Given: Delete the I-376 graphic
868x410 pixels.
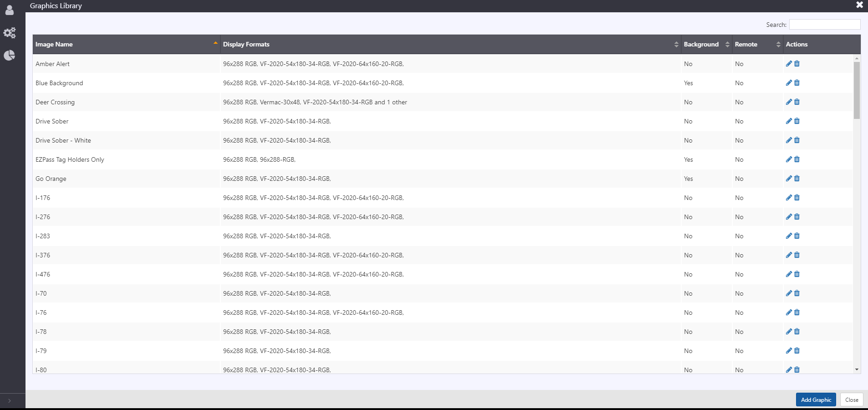Looking at the screenshot, I should click(x=797, y=255).
